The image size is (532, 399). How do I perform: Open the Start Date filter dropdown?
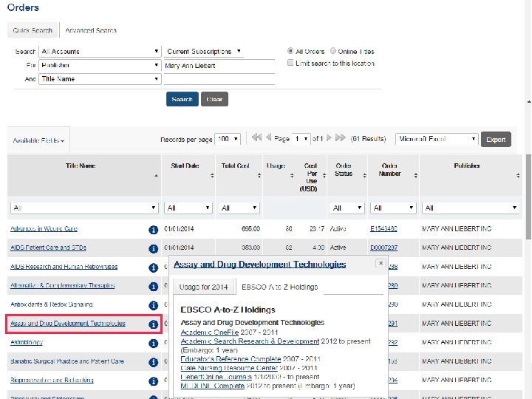[x=188, y=208]
